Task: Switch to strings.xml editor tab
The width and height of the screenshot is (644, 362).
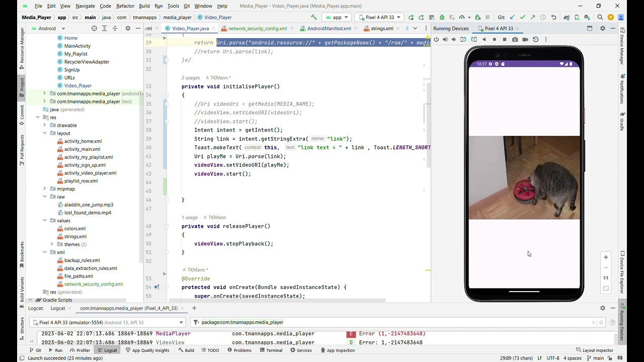Action: (382, 29)
